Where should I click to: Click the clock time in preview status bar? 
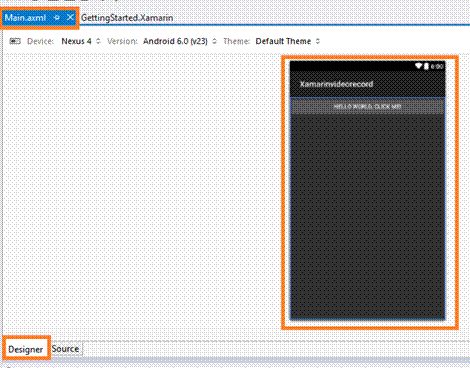tap(437, 67)
